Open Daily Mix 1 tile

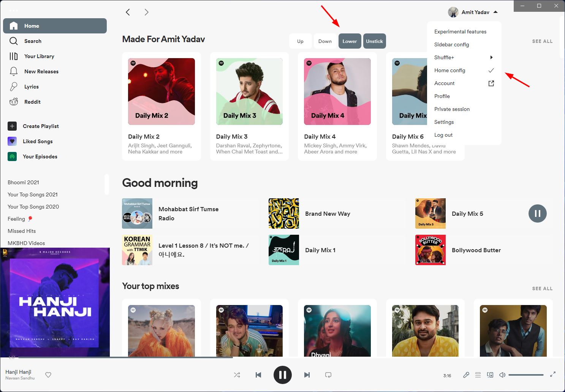pyautogui.click(x=337, y=250)
